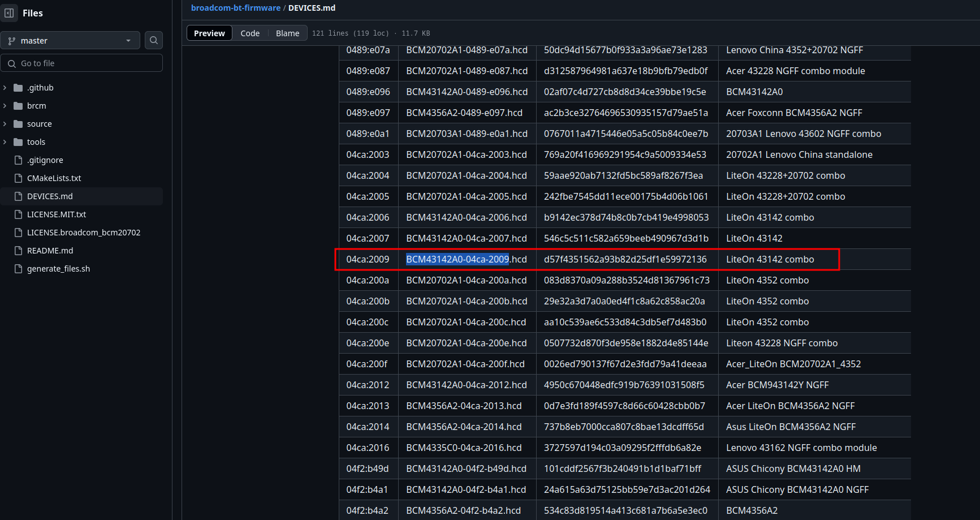
Task: Click the search files magnifier button
Action: tap(154, 40)
